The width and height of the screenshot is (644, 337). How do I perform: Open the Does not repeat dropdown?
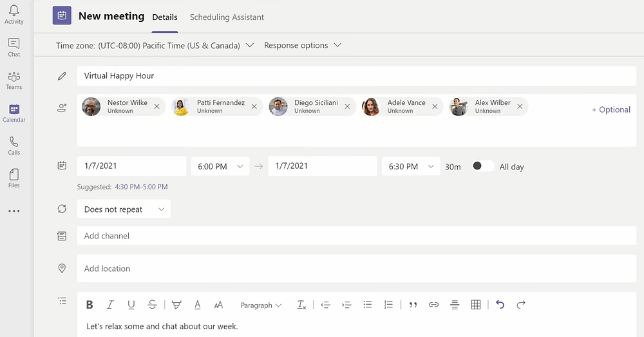(x=124, y=209)
